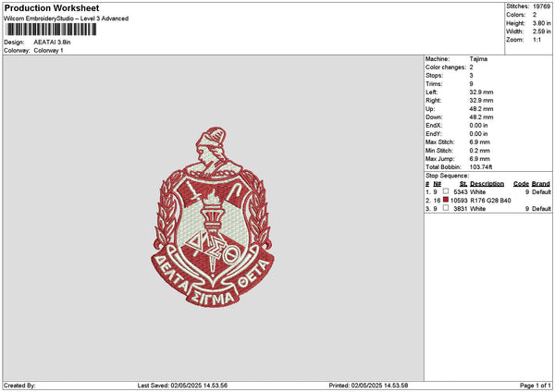Viewport: 555px width, 392px height.
Task: Click the 'Code' column header
Action: pos(521,184)
